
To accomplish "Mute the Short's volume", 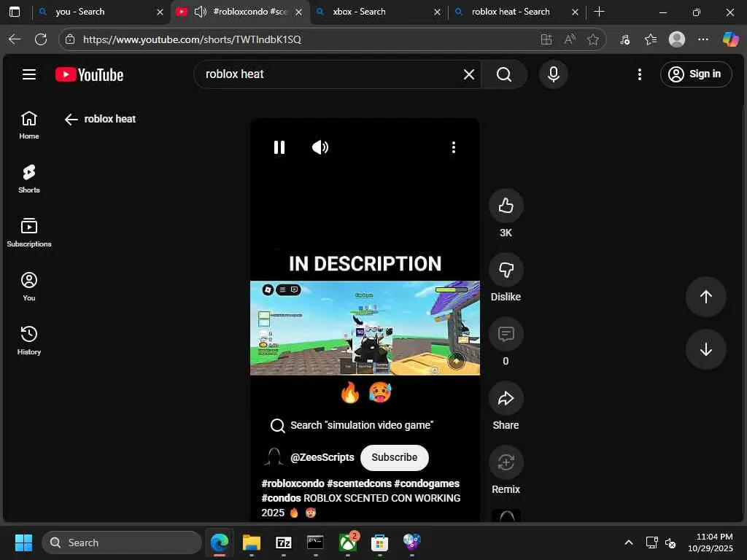I will point(320,147).
